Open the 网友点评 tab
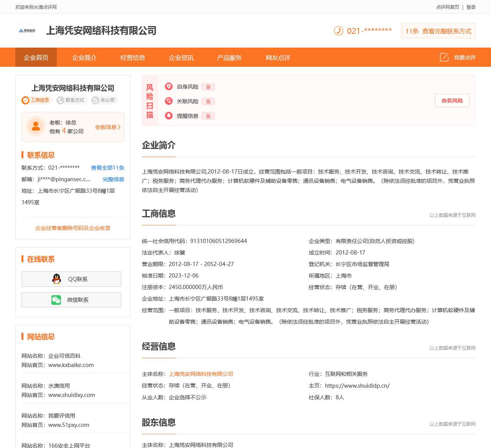Image resolution: width=491 pixels, height=448 pixels. click(x=277, y=57)
